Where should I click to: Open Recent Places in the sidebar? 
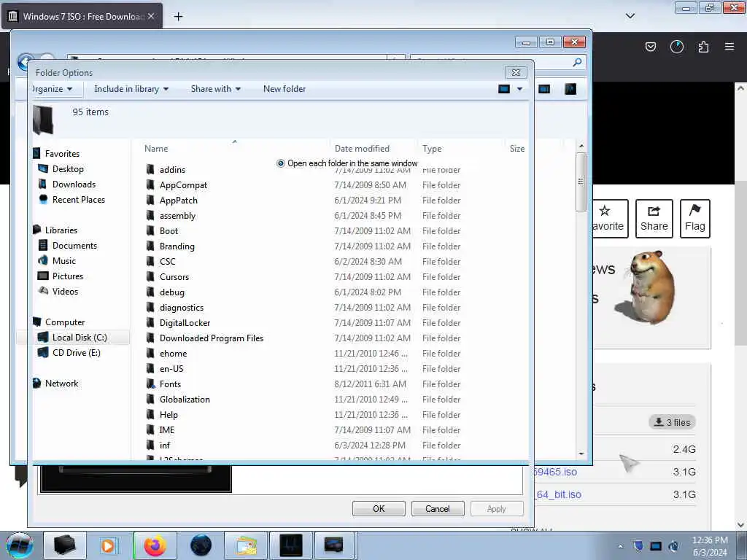(79, 200)
